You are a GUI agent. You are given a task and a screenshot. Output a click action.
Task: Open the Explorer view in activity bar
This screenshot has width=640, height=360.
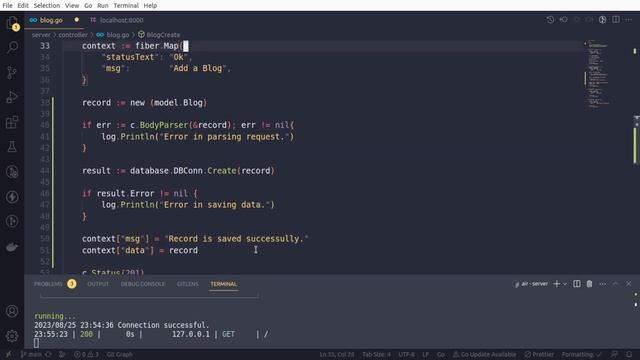[x=12, y=22]
